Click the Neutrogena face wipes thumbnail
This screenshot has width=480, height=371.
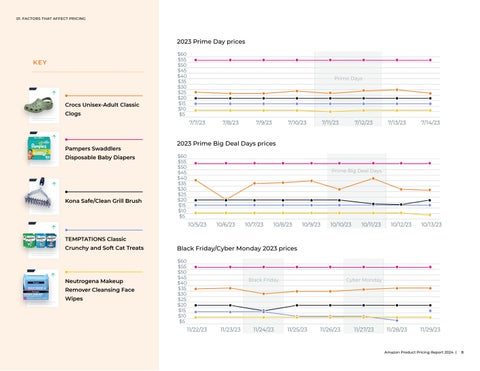coord(41,287)
